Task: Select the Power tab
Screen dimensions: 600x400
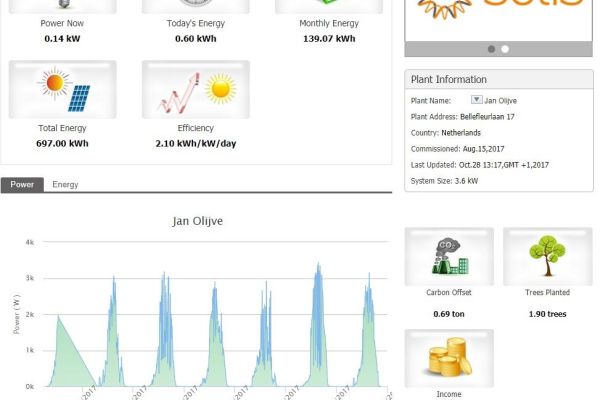Action: pyautogui.click(x=22, y=185)
